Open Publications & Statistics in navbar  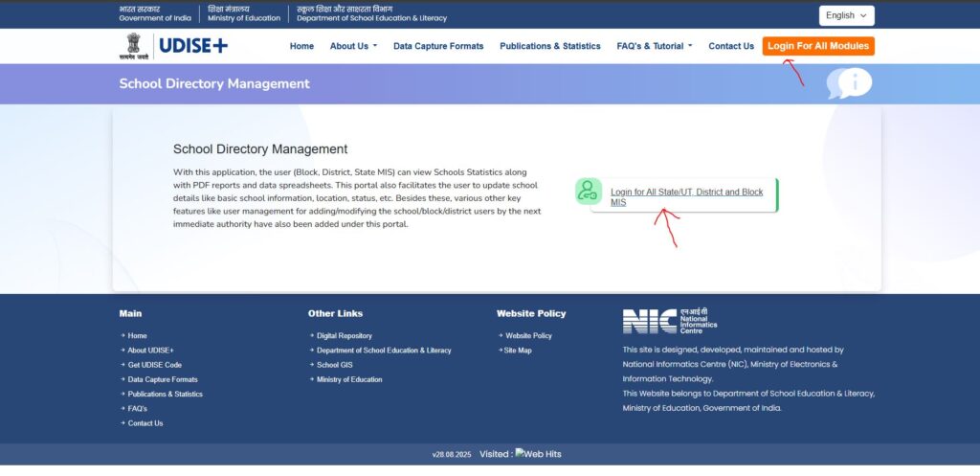pyautogui.click(x=550, y=46)
